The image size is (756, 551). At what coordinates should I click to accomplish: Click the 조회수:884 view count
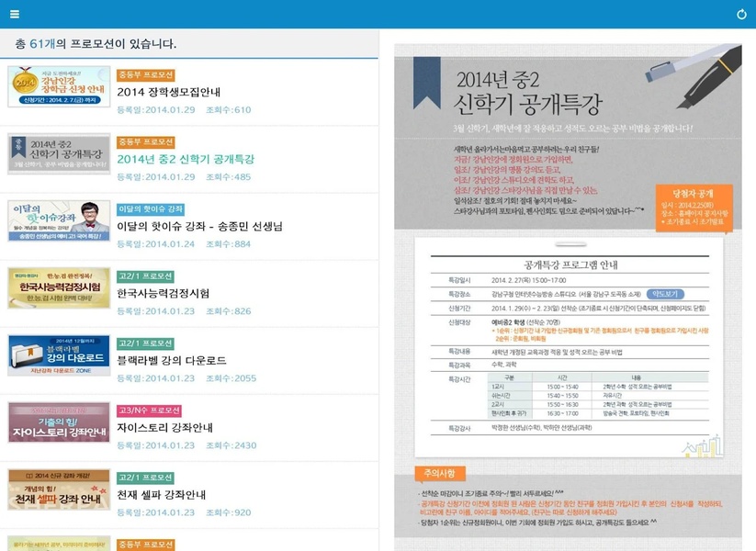[x=229, y=244]
